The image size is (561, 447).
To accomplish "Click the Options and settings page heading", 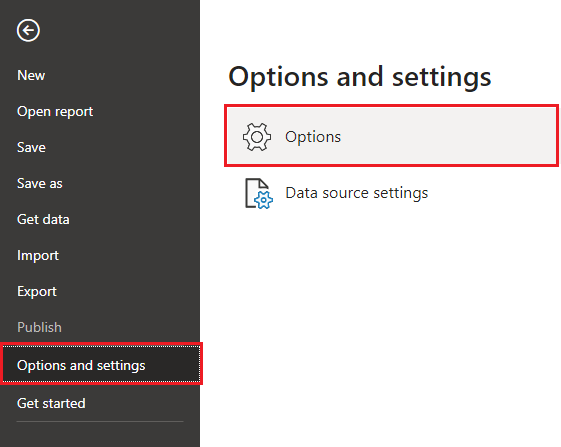I will [x=360, y=77].
